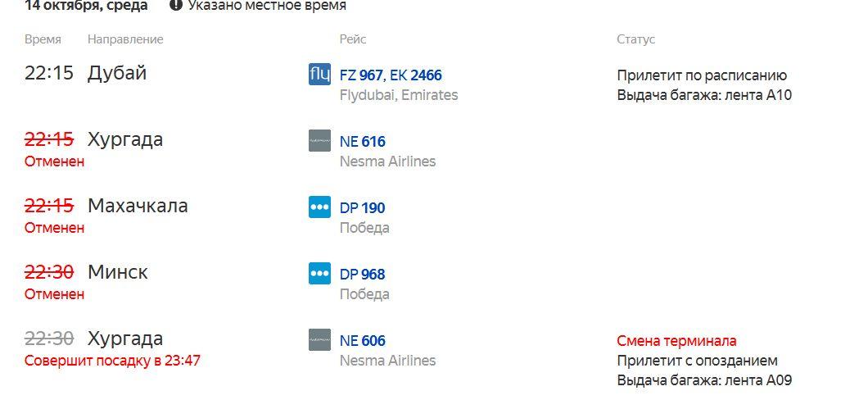Click Pobeda logo beside DP 968

[x=319, y=274]
